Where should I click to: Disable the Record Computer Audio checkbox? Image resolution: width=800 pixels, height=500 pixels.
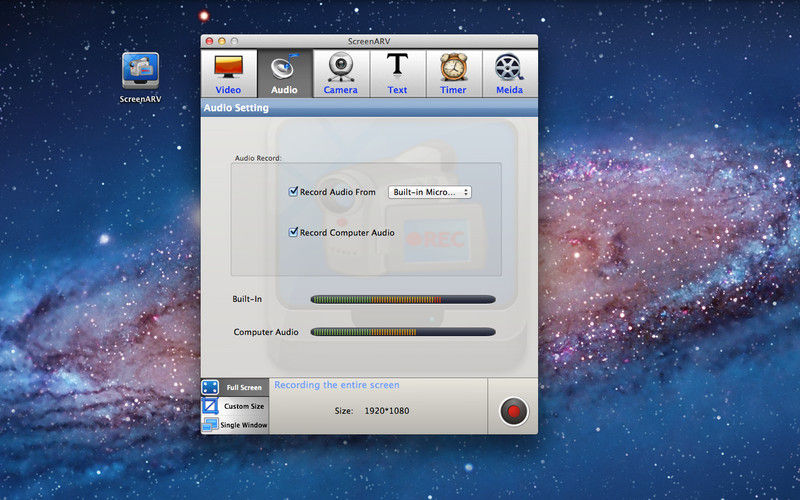coord(294,233)
